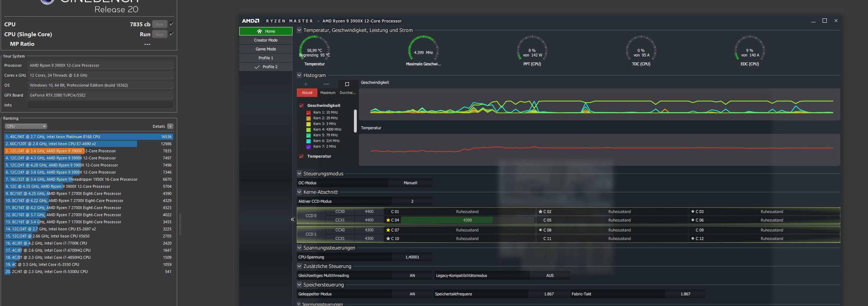868x306 pixels.
Task: Collapse the bottom Spannungssteuerungen section
Action: (x=299, y=304)
